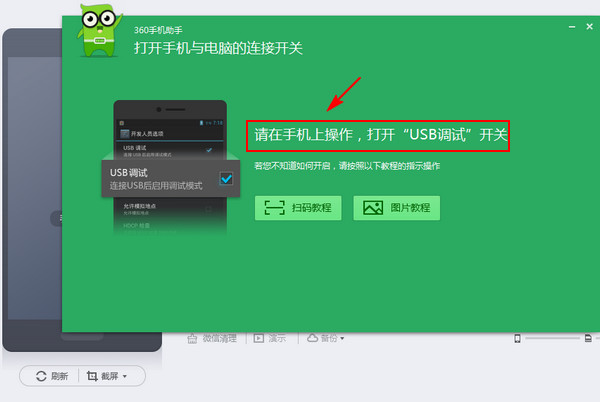Open the 备份 backup dropdown
Image resolution: width=600 pixels, height=402 pixels.
coord(326,338)
